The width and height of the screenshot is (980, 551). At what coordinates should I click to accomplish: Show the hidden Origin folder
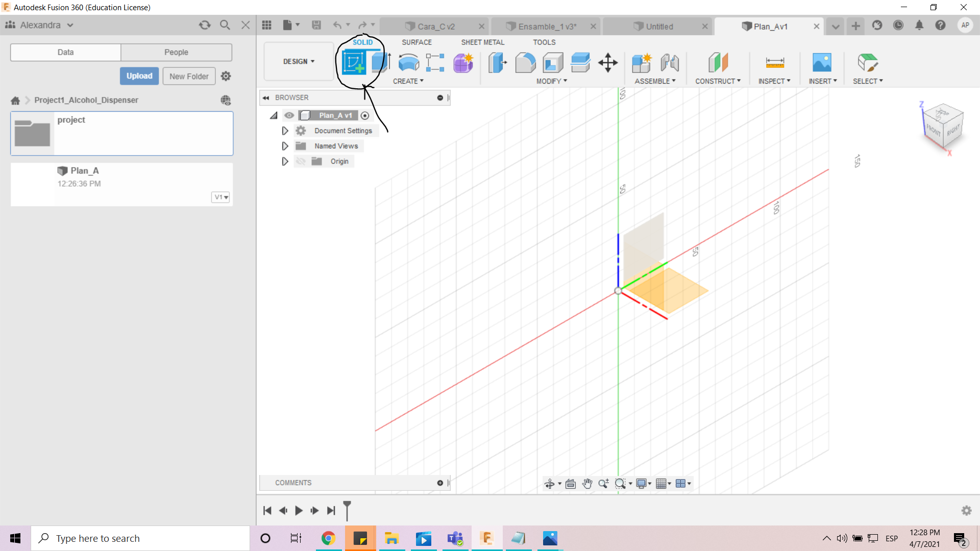(x=301, y=161)
